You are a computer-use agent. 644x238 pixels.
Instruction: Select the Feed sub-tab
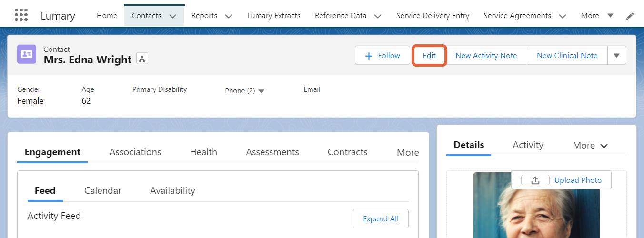pyautogui.click(x=45, y=191)
